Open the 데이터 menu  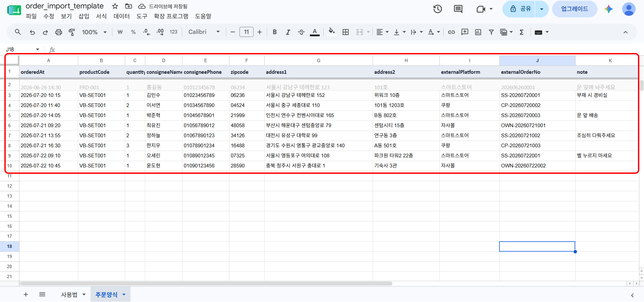coord(121,16)
